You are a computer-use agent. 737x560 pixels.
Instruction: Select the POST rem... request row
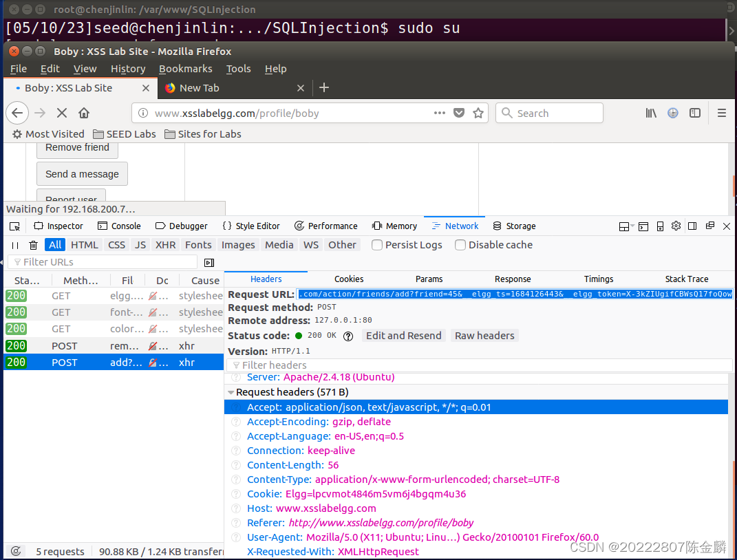(114, 346)
